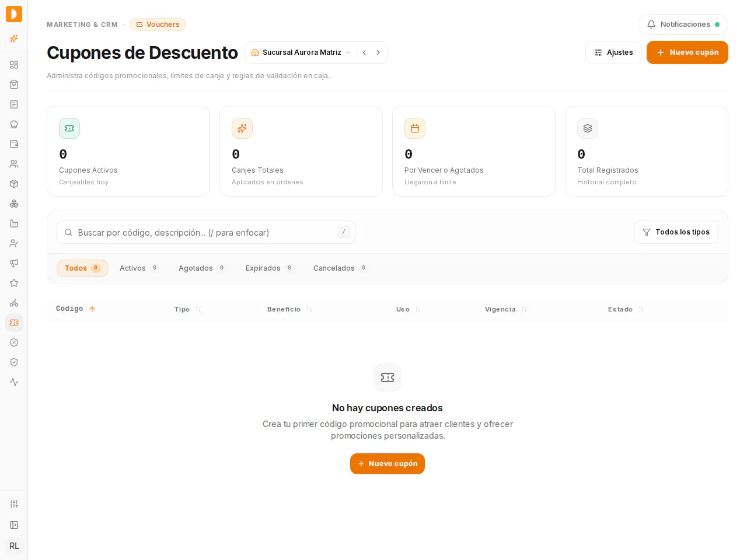Open the megaphone campaigns icon in the sidebar
The height and width of the screenshot is (560, 747).
pyautogui.click(x=14, y=263)
